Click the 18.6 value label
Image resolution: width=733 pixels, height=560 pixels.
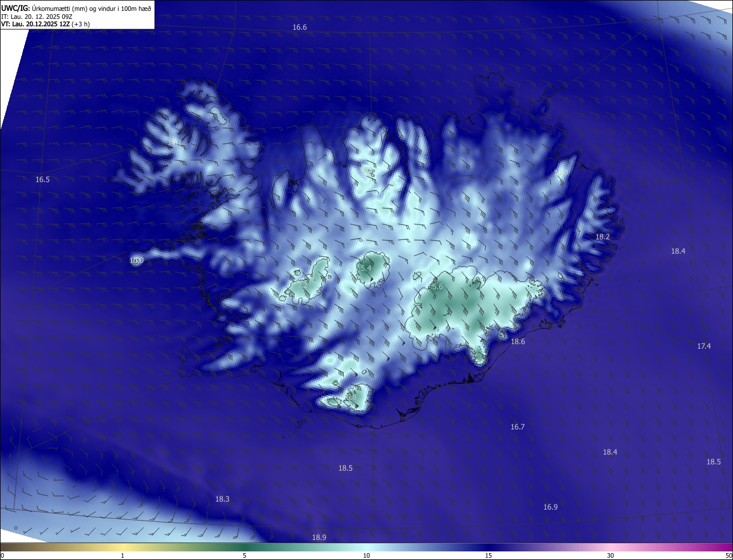click(518, 342)
